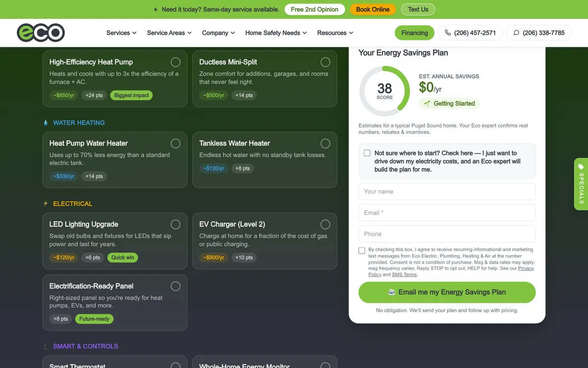Toggle the Heat Pump Water Heater option

(175, 143)
